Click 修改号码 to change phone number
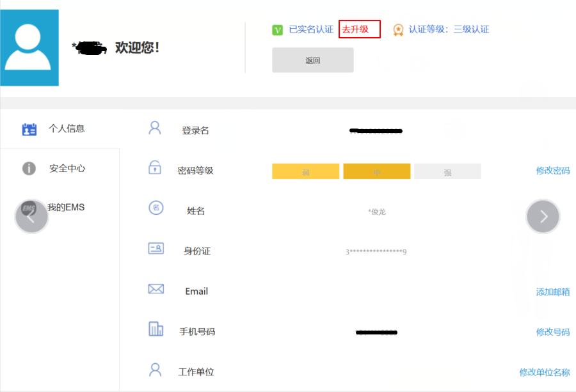This screenshot has width=576, height=392. pyautogui.click(x=552, y=332)
